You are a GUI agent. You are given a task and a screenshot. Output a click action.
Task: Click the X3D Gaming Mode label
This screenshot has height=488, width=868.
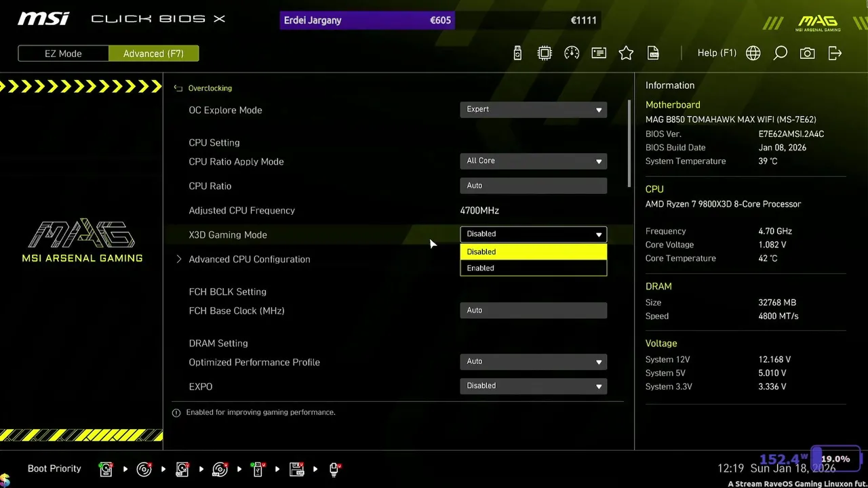tap(228, 235)
